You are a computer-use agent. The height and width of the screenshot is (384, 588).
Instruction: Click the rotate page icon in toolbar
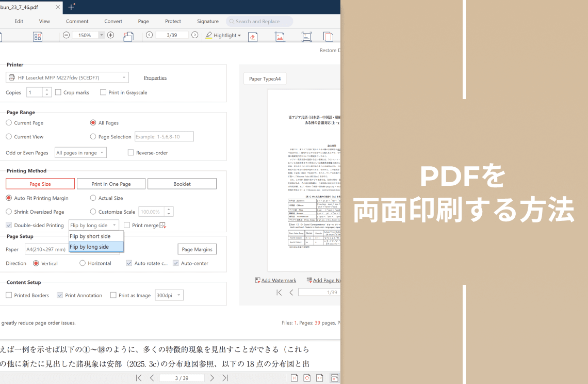pyautogui.click(x=128, y=36)
